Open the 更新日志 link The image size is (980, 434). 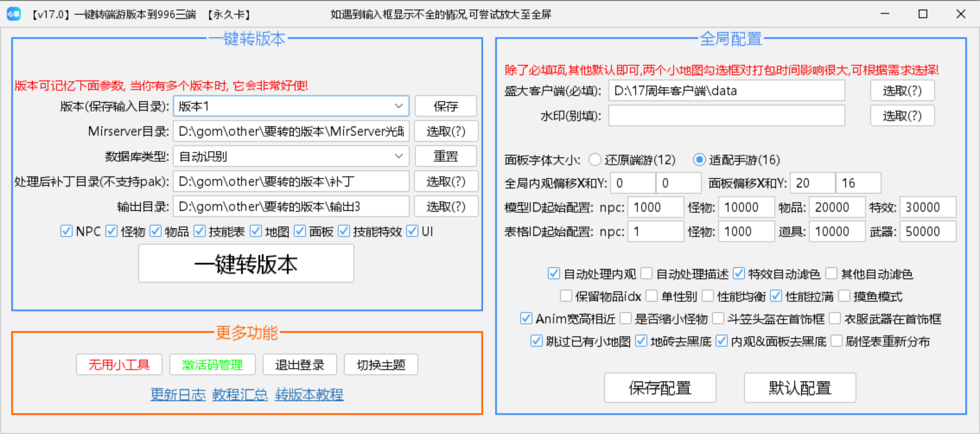[x=178, y=395]
